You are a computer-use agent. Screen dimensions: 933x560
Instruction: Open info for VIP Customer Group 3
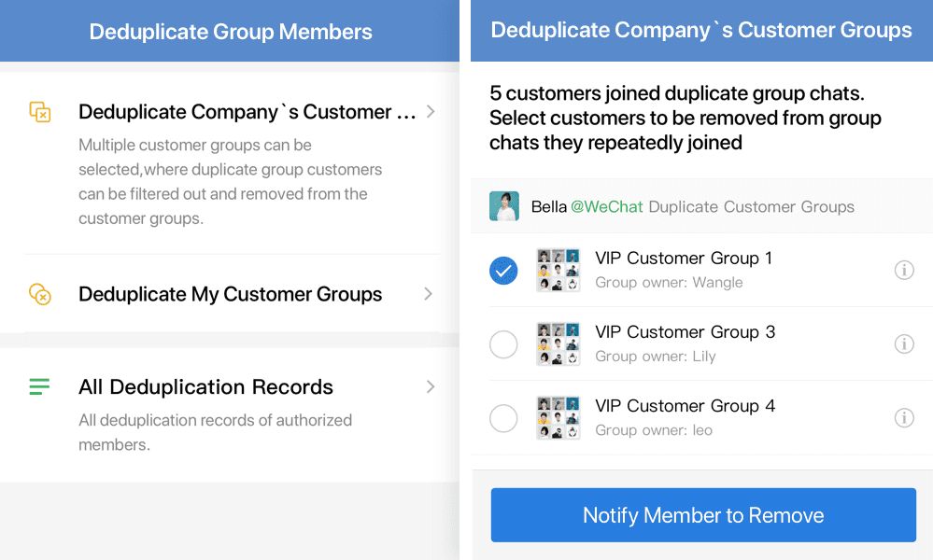(904, 343)
